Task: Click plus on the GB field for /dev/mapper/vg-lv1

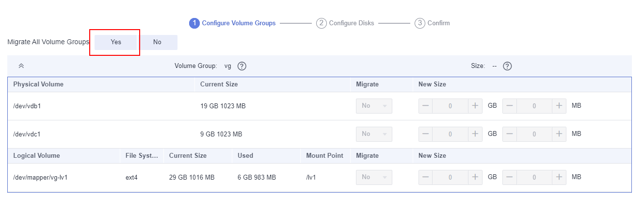Action: point(475,177)
